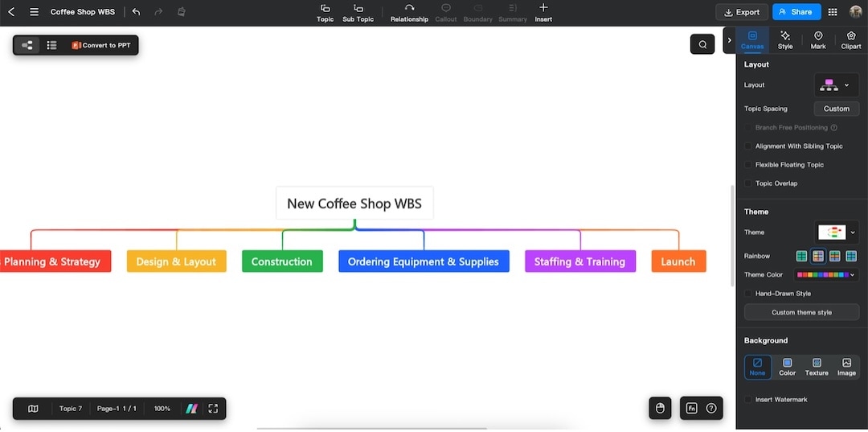Viewport: 868px width, 432px height.
Task: Undo the last action
Action: pos(136,11)
